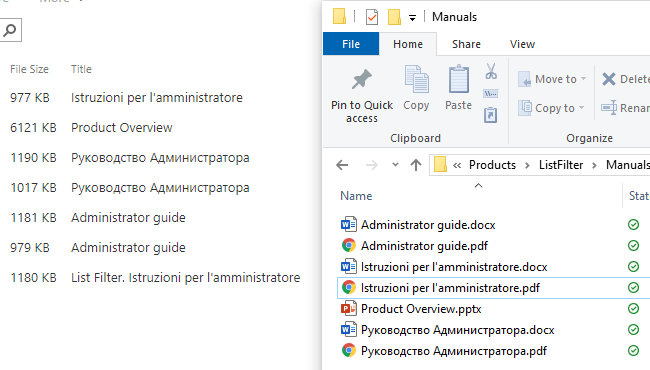Click sync status check for Руководство Администратора.pdf
Viewport: 650px width, 370px height.
point(633,351)
